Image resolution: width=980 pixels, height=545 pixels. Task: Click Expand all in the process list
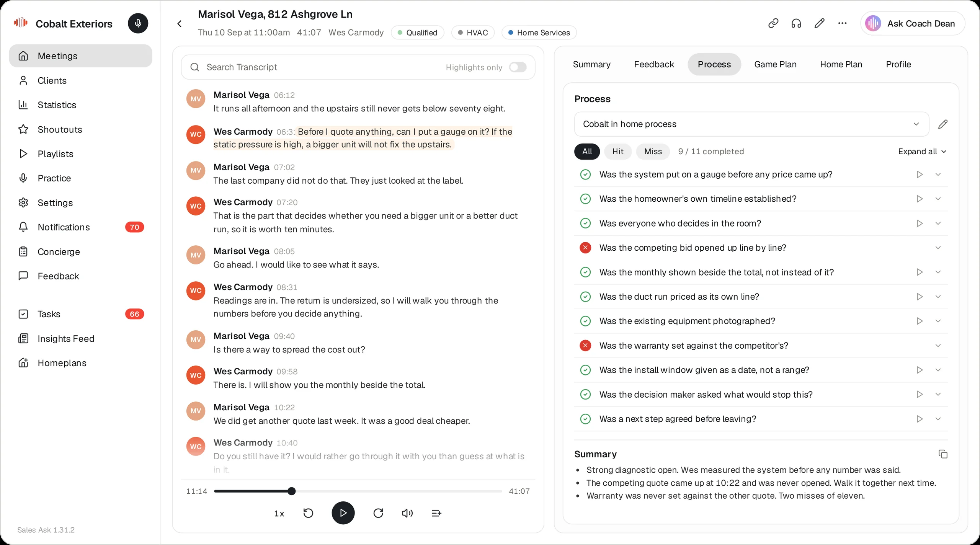922,152
